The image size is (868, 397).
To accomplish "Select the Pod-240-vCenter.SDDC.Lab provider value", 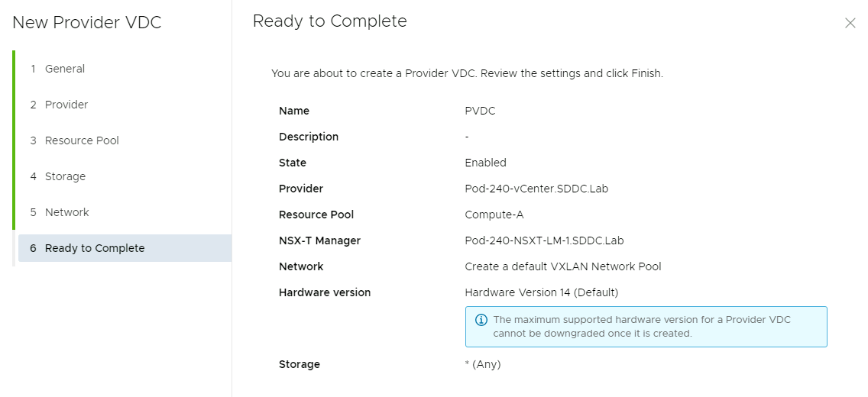I will coord(536,189).
